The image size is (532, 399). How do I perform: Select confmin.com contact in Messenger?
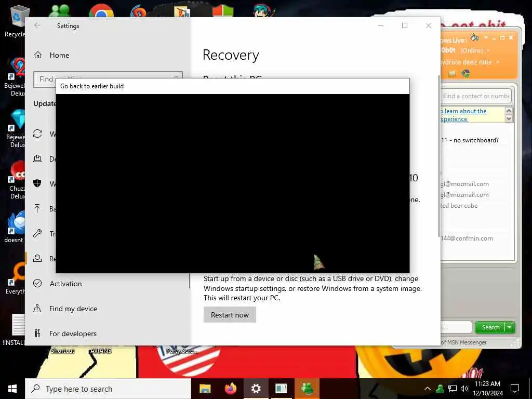(x=467, y=238)
